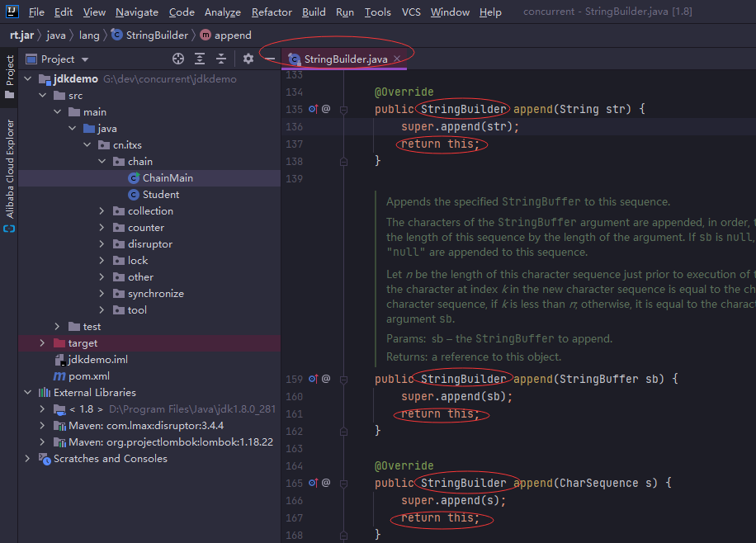756x543 pixels.
Task: Click line number 136 in gutter
Action: pos(294,127)
